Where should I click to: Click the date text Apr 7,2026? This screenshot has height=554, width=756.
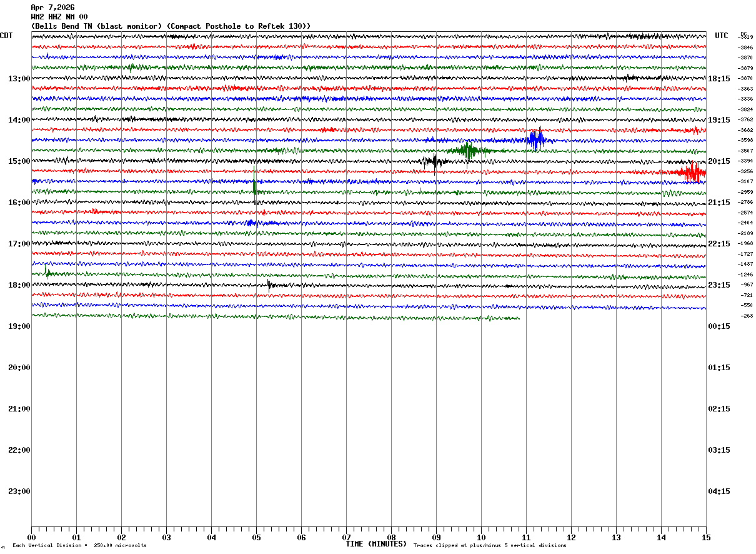click(52, 8)
